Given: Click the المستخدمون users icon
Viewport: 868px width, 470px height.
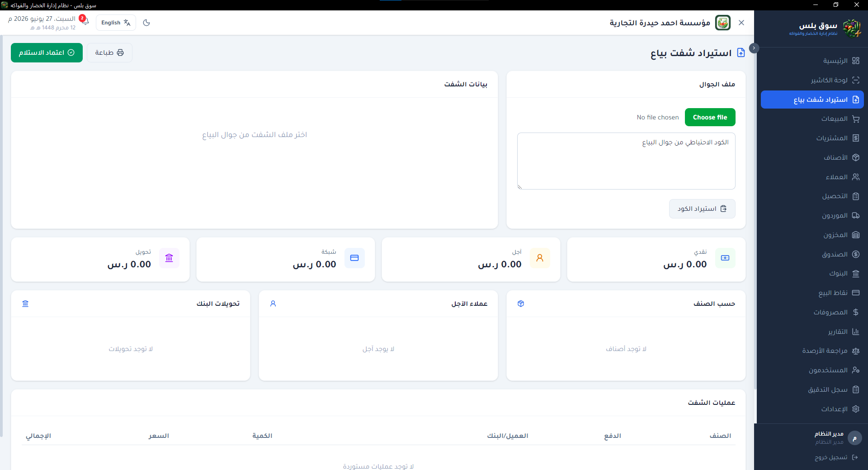Looking at the screenshot, I should coord(855,370).
